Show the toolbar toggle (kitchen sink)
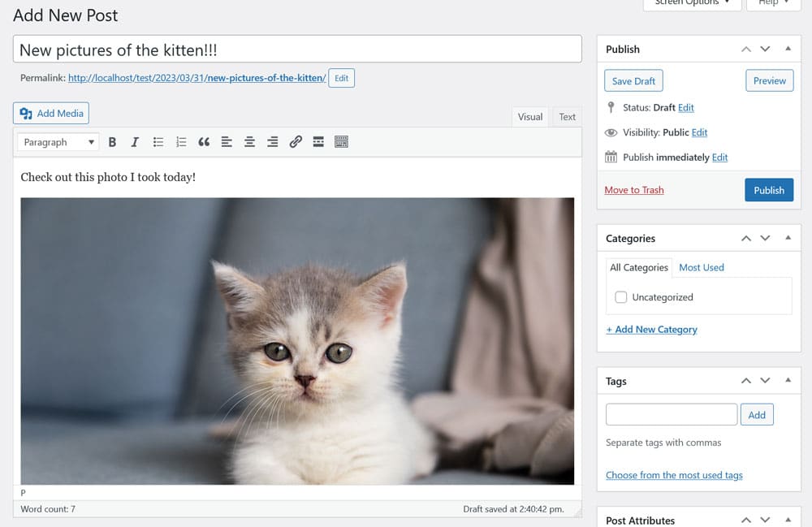Viewport: 812px width, 527px height. (341, 142)
